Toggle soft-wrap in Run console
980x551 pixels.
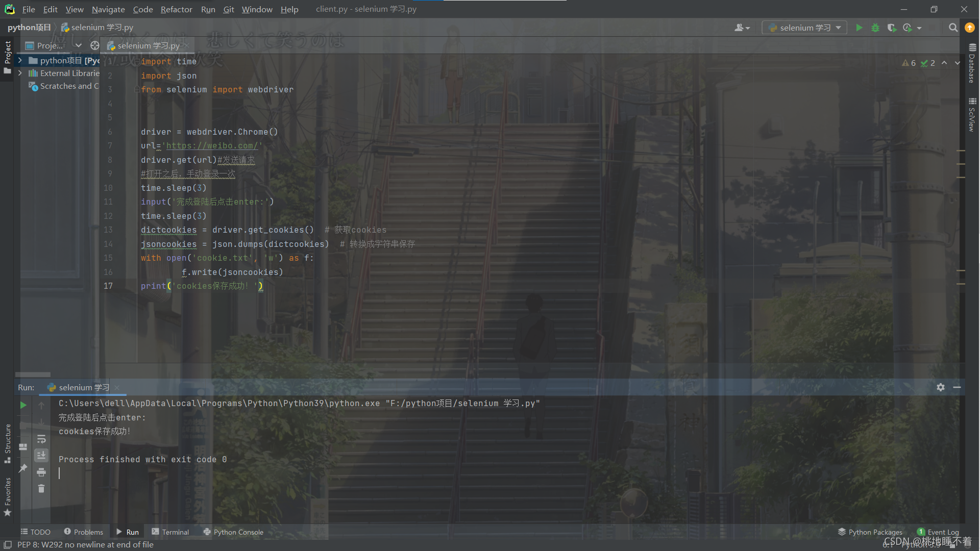(41, 439)
